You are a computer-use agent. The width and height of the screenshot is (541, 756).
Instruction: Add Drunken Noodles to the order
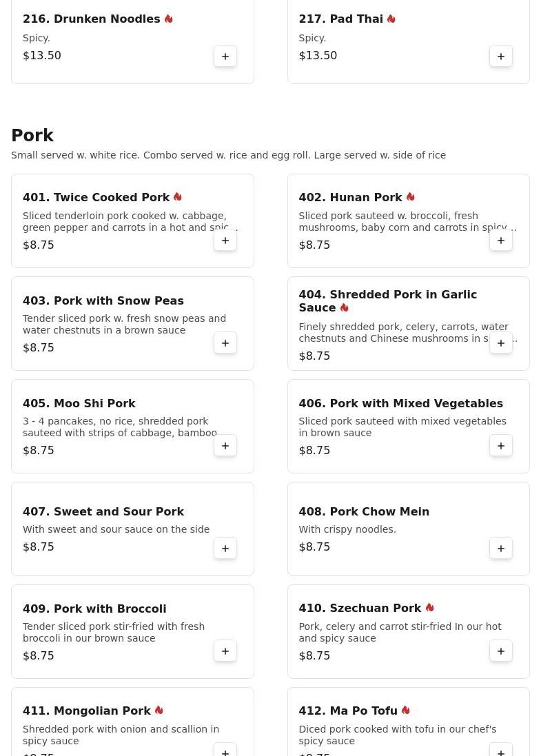pyautogui.click(x=225, y=57)
